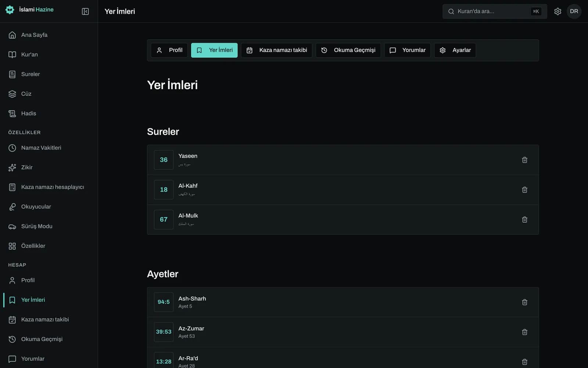The height and width of the screenshot is (368, 588).
Task: Open Hadis section in sidebar
Action: point(49,113)
